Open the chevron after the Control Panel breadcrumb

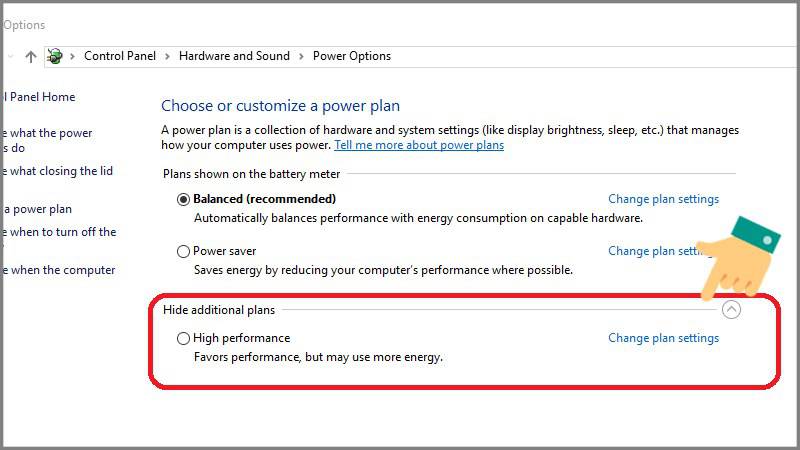pos(167,57)
